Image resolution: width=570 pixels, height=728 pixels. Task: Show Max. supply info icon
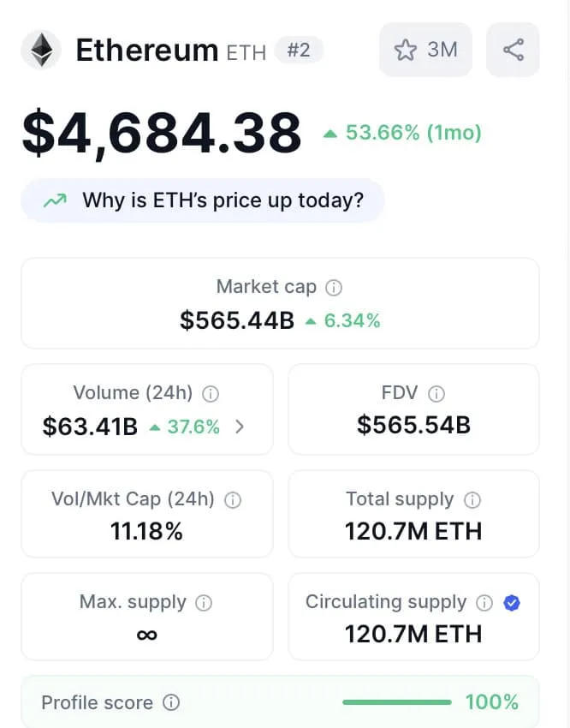tap(204, 603)
